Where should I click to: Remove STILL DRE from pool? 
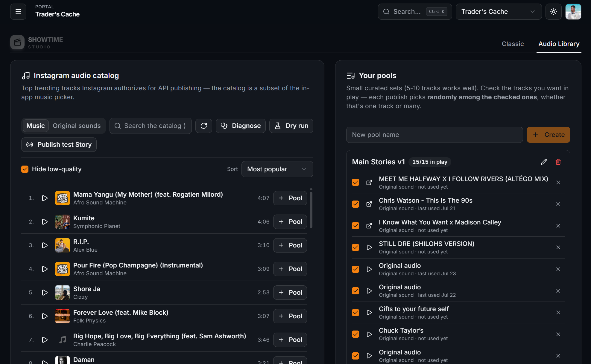[x=558, y=247]
